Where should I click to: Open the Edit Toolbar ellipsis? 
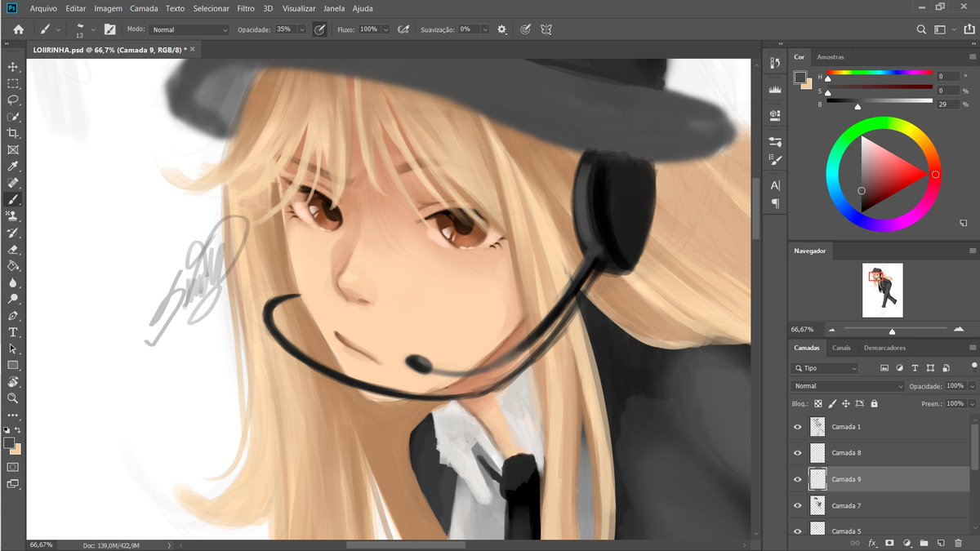pos(13,415)
